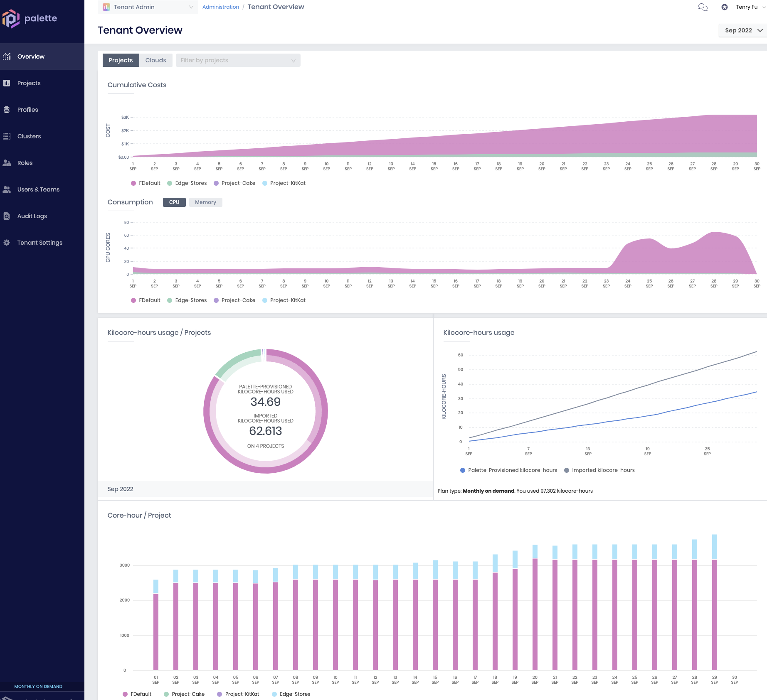Toggle FDefault in Cumulative Costs legend
Image resolution: width=767 pixels, height=700 pixels.
146,183
